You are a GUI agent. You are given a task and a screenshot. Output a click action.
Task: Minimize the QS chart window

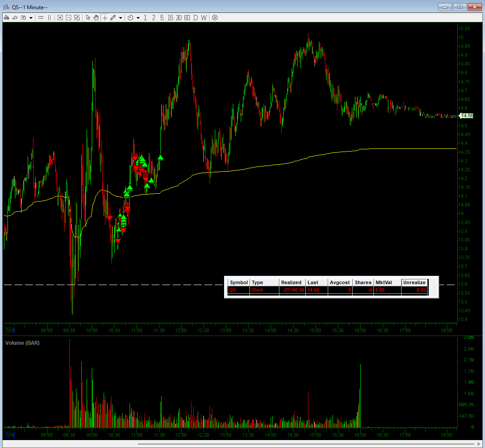coord(445,7)
